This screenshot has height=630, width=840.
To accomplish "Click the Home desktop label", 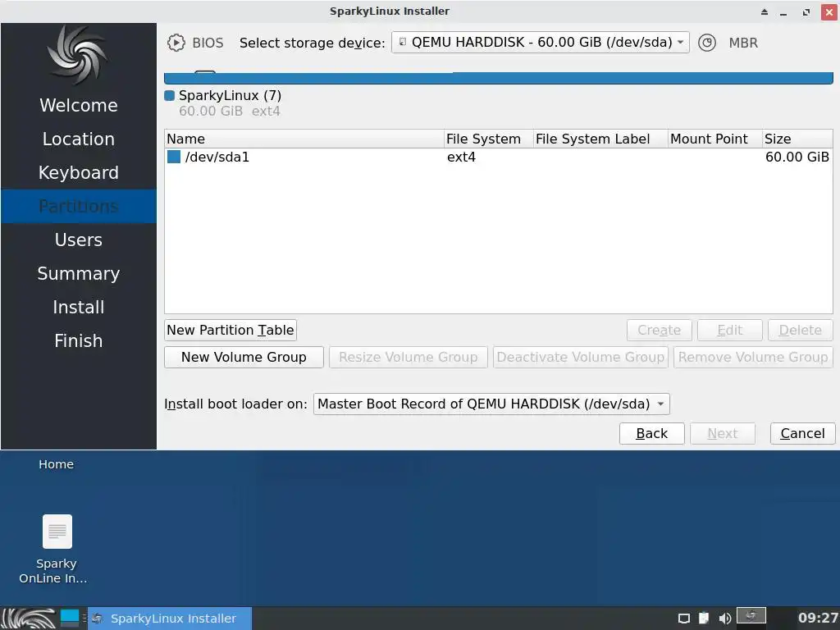I will click(x=57, y=464).
